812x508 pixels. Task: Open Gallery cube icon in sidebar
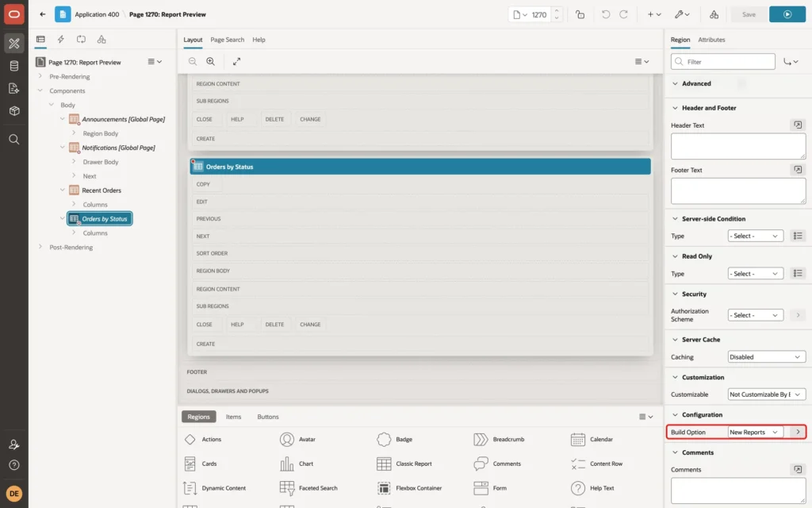click(x=14, y=111)
